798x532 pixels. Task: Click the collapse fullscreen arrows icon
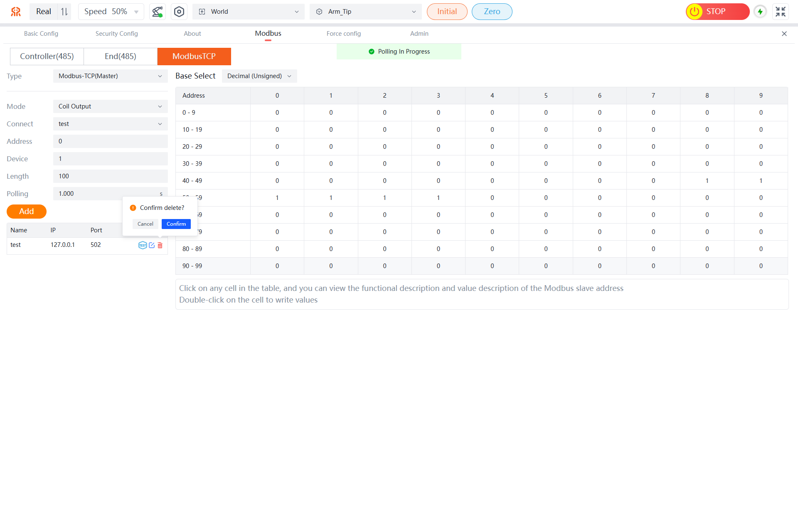781,12
